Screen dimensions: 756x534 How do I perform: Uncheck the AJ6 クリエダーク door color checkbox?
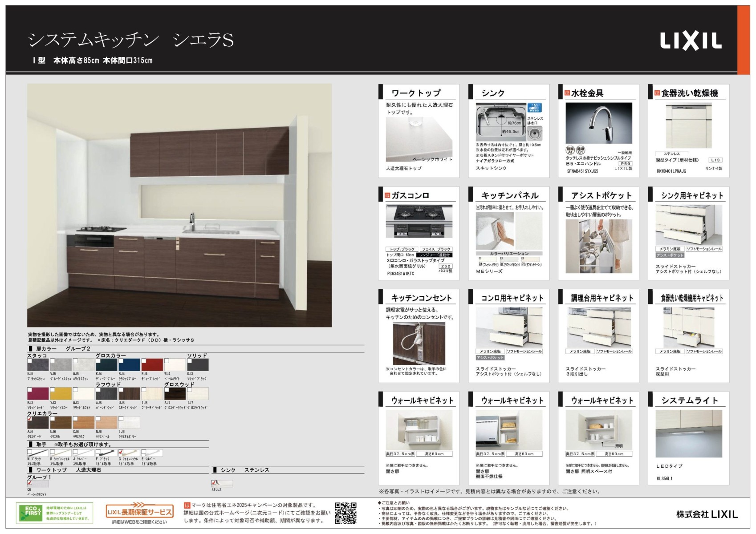click(x=30, y=419)
